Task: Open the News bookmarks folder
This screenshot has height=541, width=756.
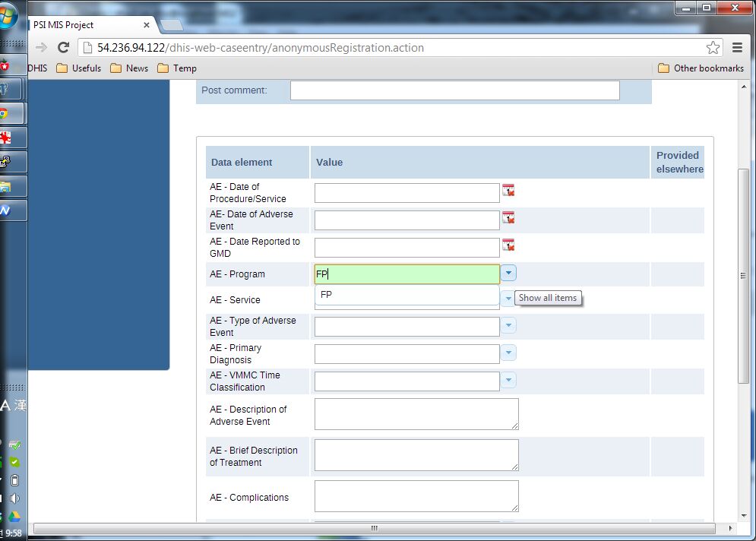Action: (129, 68)
